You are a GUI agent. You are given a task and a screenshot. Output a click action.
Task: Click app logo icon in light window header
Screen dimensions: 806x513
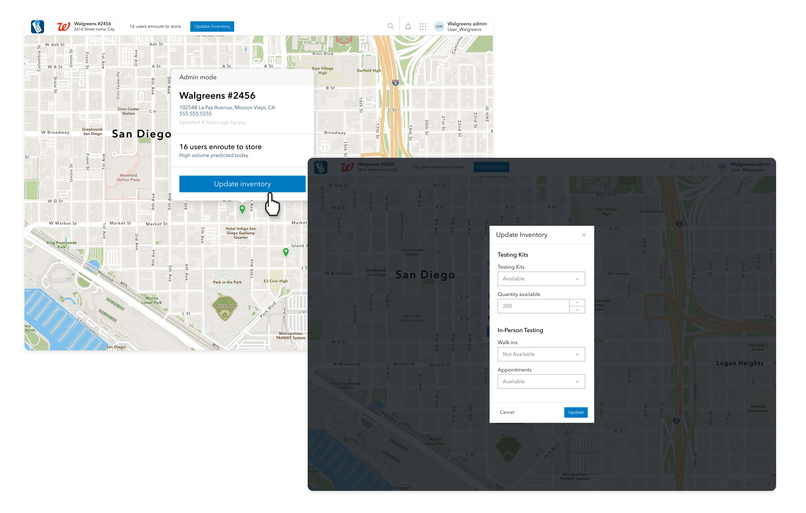(38, 27)
